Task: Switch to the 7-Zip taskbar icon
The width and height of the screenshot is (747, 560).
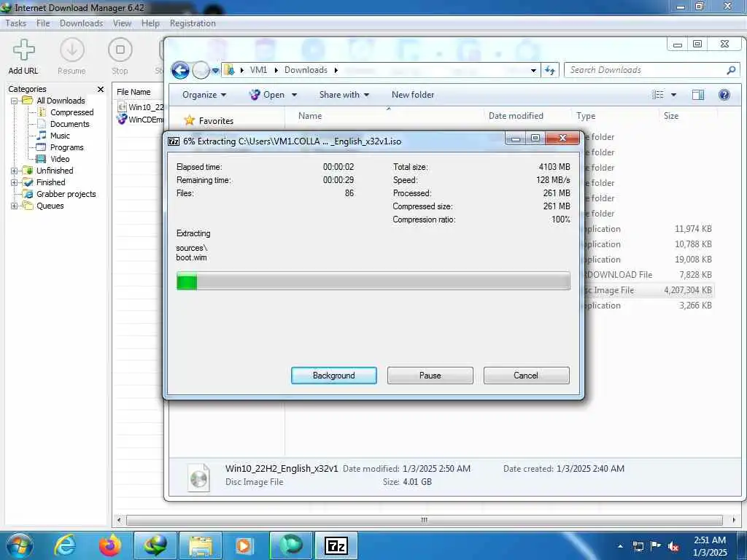Action: (x=336, y=545)
